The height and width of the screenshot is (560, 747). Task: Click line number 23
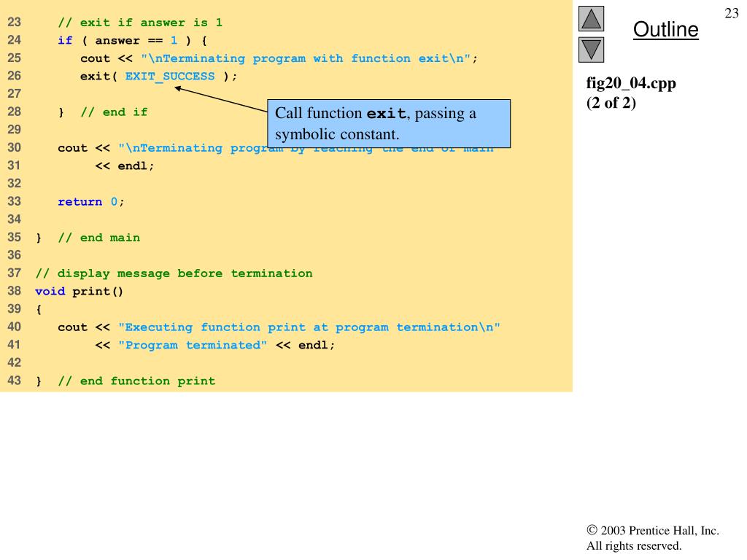[15, 23]
